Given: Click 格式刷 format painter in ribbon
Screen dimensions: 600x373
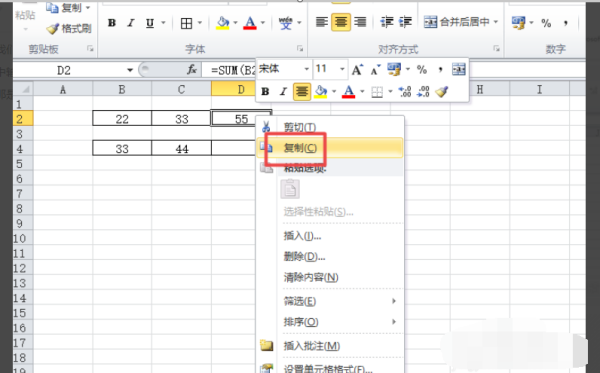Looking at the screenshot, I should point(69,28).
